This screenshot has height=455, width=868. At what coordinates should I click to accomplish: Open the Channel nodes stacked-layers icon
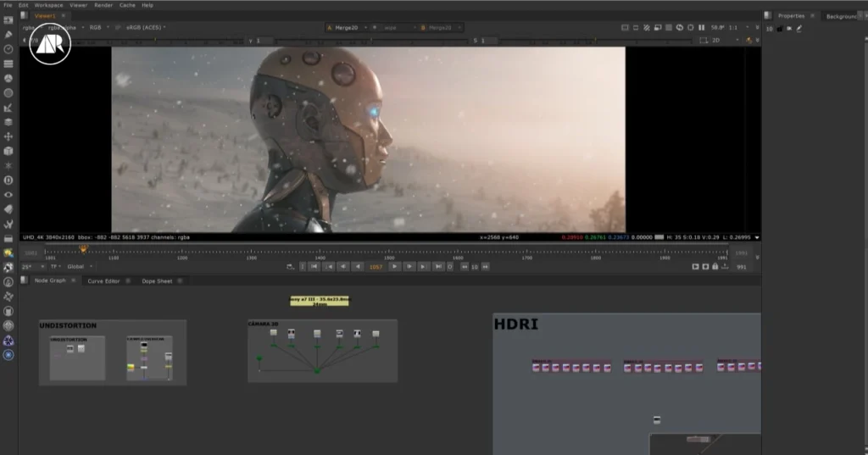coord(8,64)
